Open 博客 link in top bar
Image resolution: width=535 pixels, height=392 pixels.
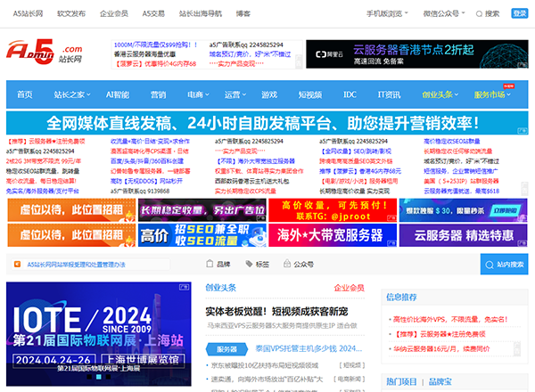[243, 13]
